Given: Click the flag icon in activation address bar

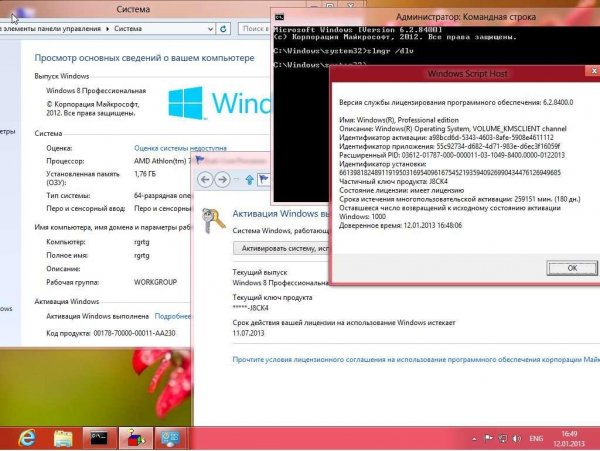Looking at the screenshot, I should (264, 179).
